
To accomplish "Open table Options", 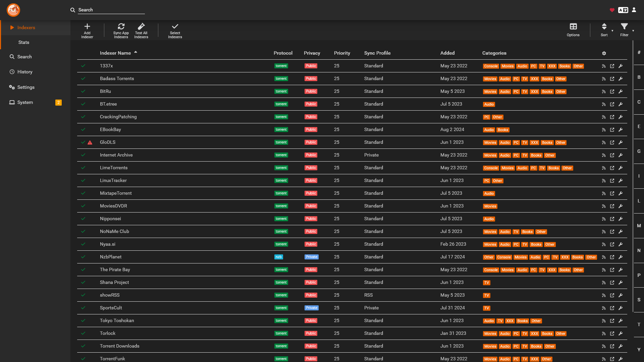I will click(x=573, y=30).
